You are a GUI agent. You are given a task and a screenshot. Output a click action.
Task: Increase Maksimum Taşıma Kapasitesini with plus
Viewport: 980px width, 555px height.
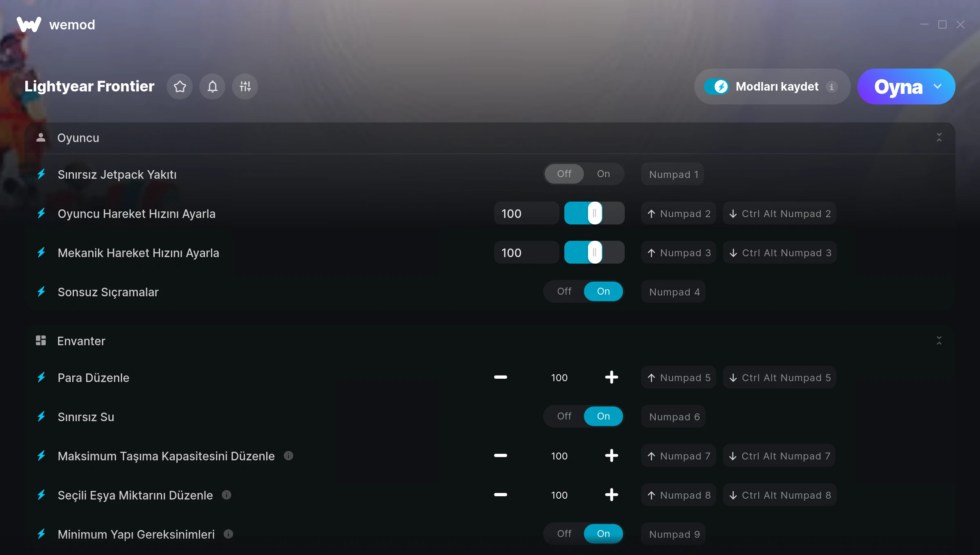(x=611, y=455)
